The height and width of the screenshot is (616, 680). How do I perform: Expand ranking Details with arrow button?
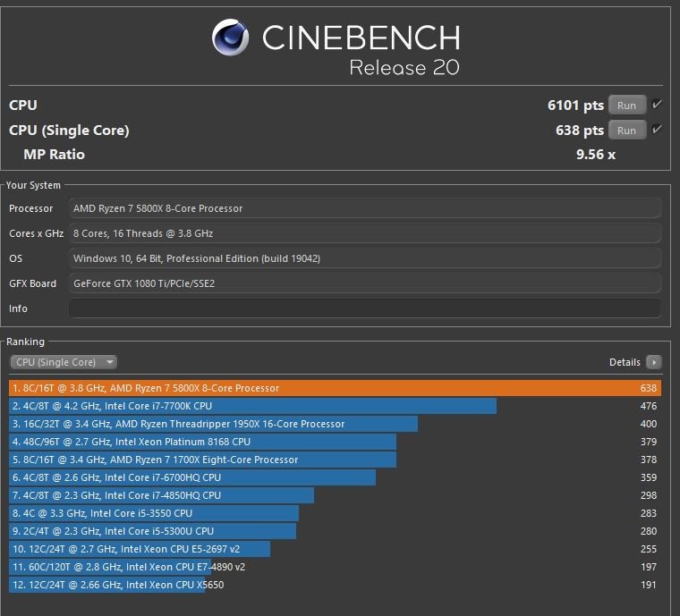pyautogui.click(x=653, y=362)
